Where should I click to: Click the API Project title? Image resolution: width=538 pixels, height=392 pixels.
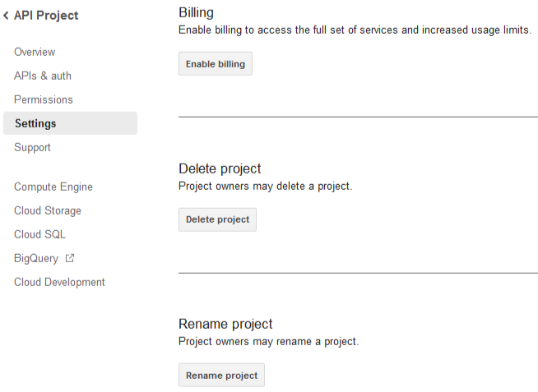pyautogui.click(x=46, y=16)
